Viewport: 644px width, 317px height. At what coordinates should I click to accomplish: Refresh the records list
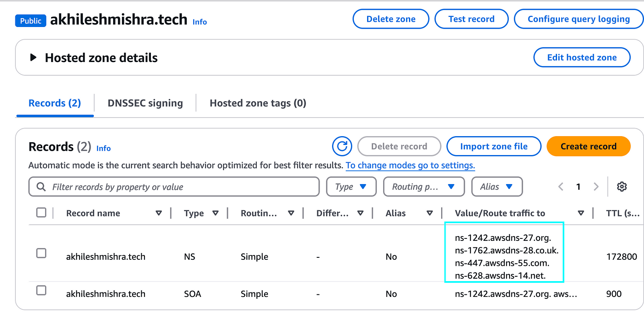[342, 146]
